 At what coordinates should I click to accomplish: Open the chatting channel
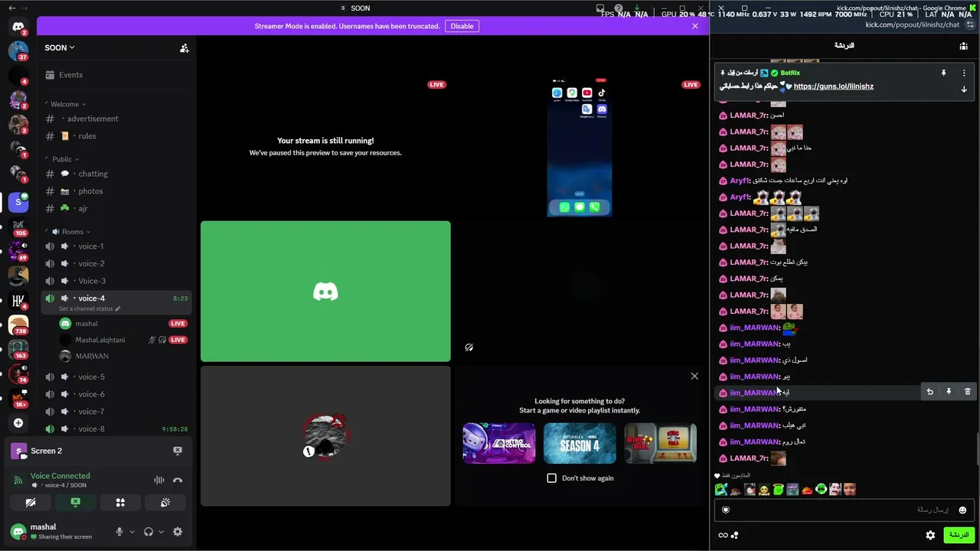coord(116,174)
